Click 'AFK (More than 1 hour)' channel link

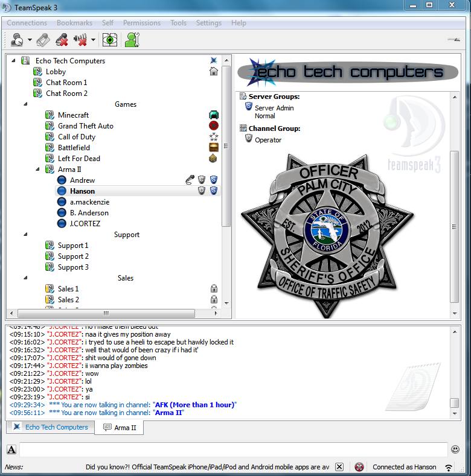tap(195, 405)
